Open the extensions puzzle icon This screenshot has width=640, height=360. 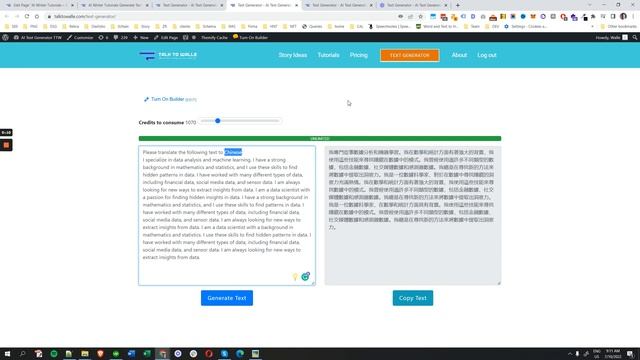[x=593, y=16]
